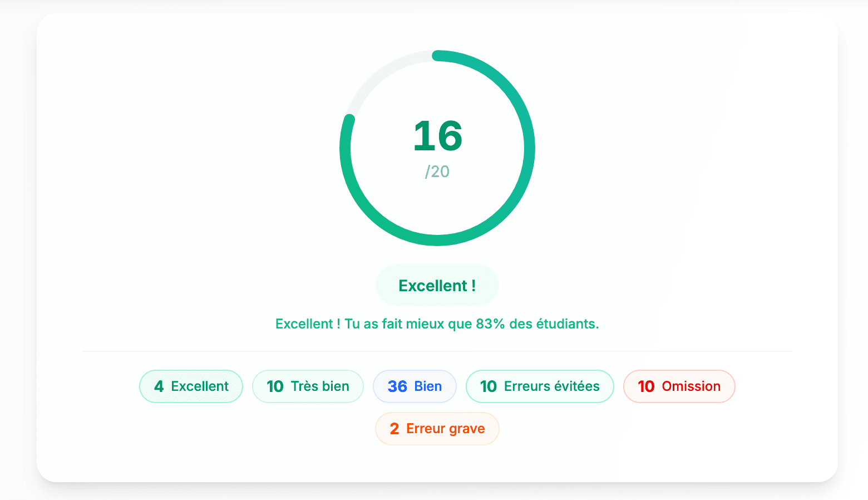Click the divider line above the badges
Image resolution: width=868 pixels, height=500 pixels.
[x=437, y=351]
